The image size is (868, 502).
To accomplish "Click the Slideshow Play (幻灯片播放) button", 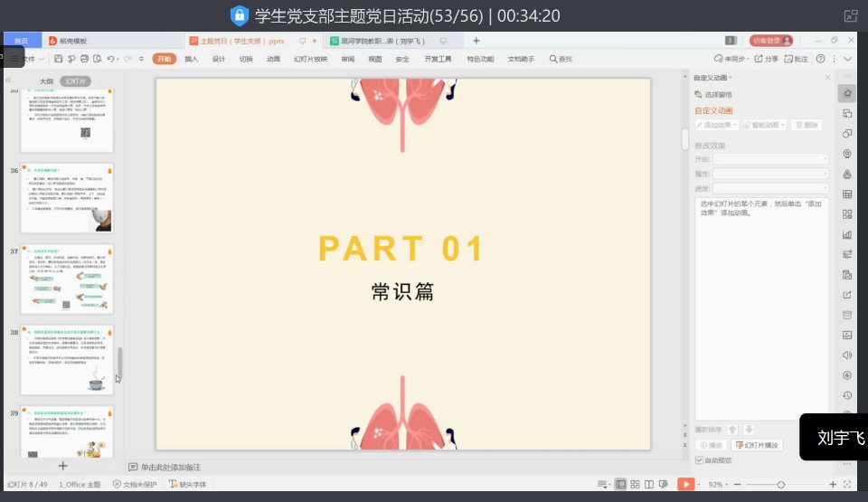I will click(x=757, y=445).
